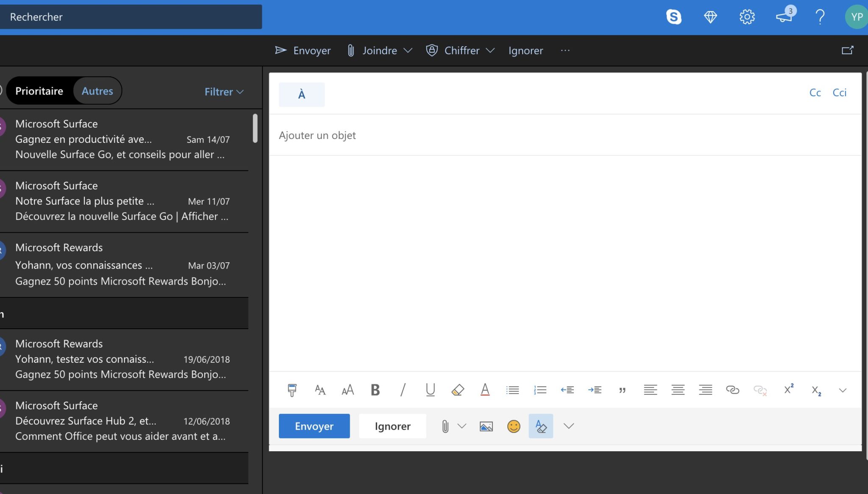The image size is (868, 494).
Task: Open the settings gear
Action: [x=747, y=17]
